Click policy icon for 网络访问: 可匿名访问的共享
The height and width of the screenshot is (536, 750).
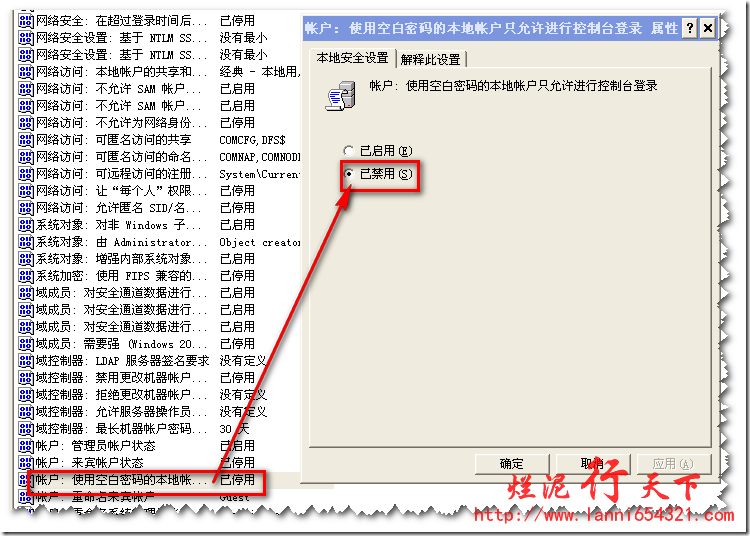click(x=26, y=139)
